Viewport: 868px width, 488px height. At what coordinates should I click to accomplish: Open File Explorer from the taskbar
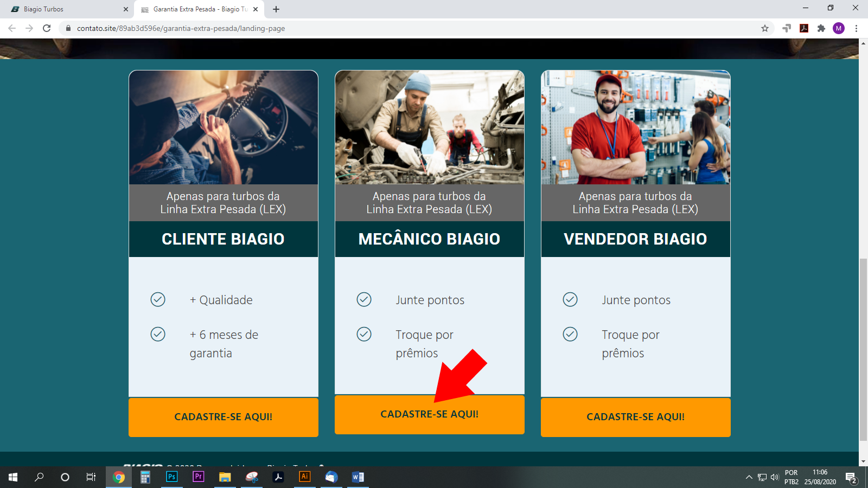tap(225, 477)
